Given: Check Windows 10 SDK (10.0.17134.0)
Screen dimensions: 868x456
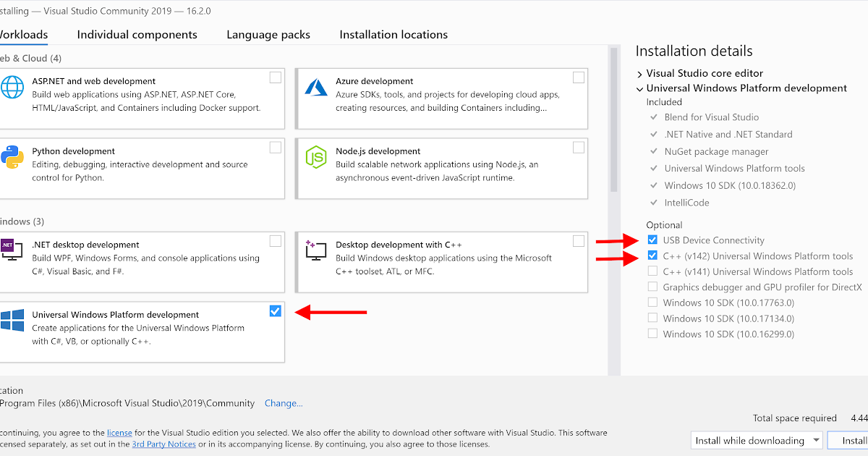Looking at the screenshot, I should coord(652,318).
